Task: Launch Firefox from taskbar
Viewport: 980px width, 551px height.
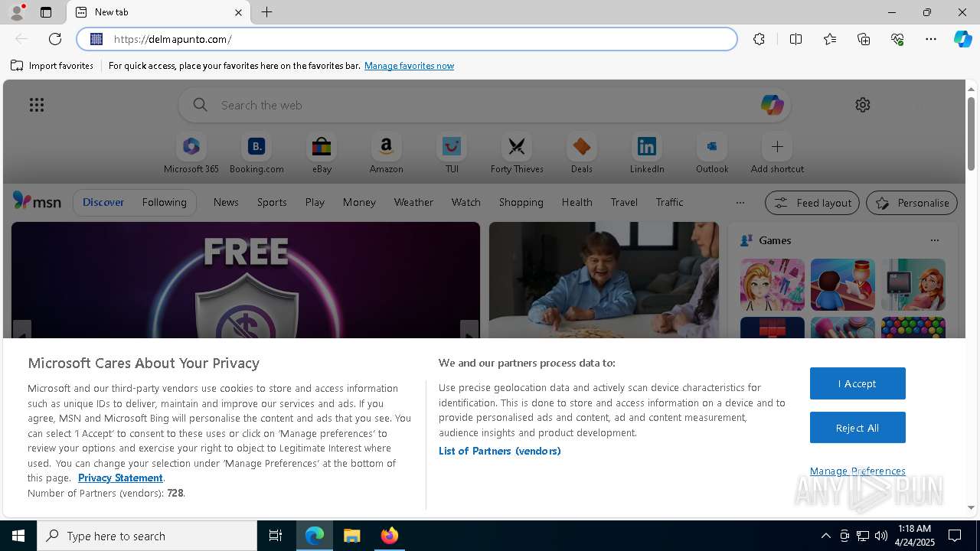Action: (x=390, y=536)
